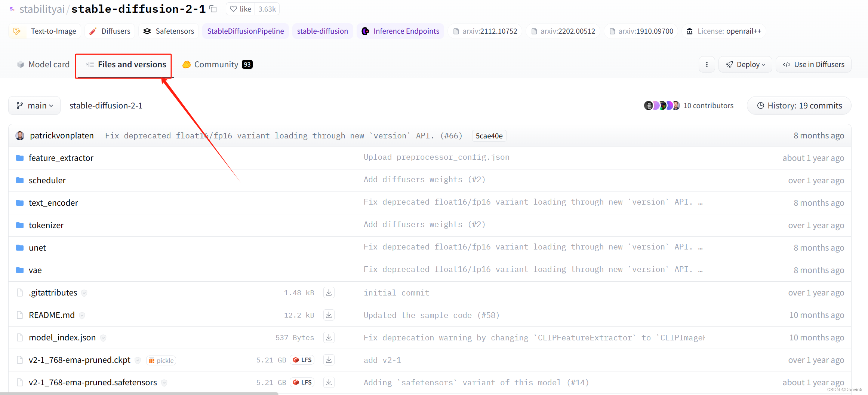Expand the Deploy dropdown
The width and height of the screenshot is (868, 395).
pos(745,64)
